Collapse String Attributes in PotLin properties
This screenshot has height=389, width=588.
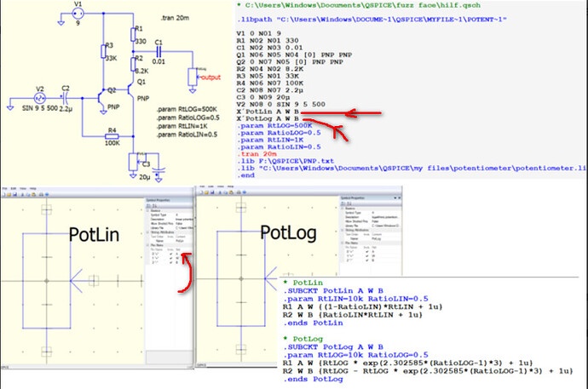tap(147, 232)
